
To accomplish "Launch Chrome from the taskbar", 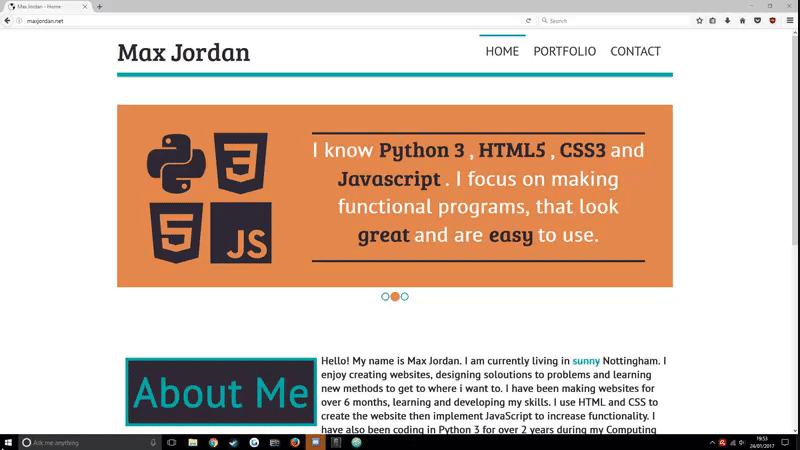I will [213, 442].
